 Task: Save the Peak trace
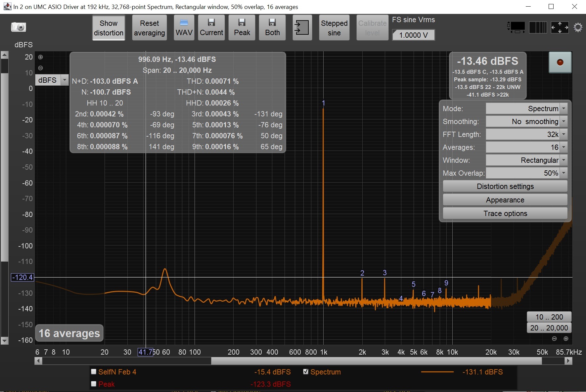242,27
